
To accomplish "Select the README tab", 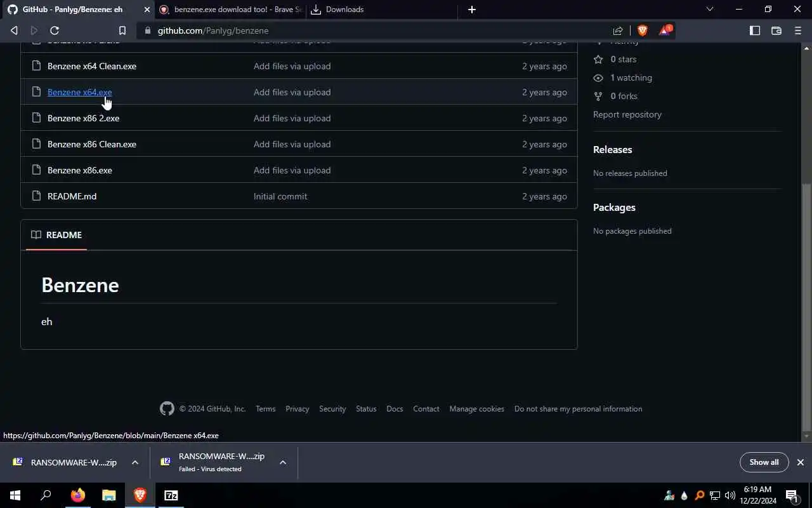I will point(56,235).
